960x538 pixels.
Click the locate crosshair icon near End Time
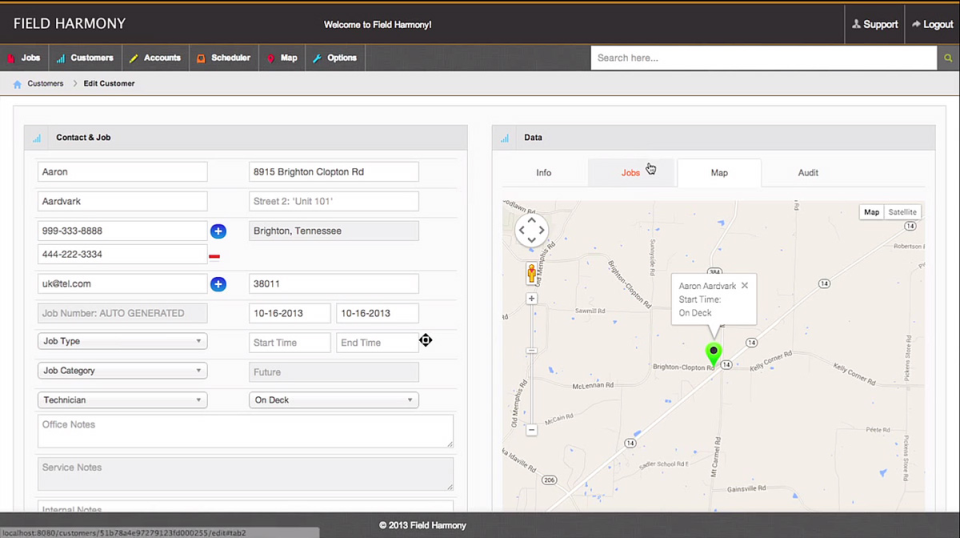426,340
